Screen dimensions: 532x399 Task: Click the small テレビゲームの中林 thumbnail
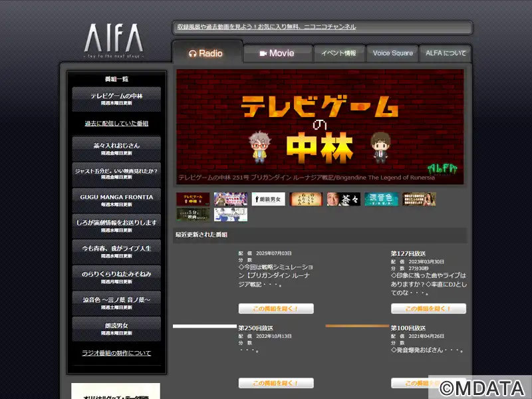coord(193,199)
